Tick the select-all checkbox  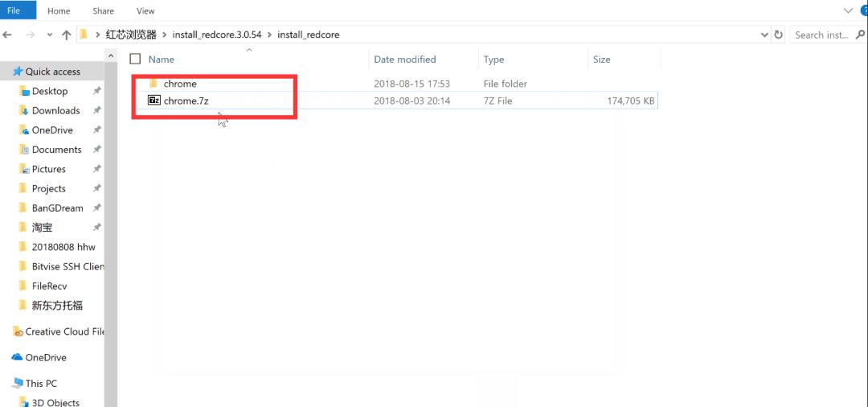pos(135,59)
